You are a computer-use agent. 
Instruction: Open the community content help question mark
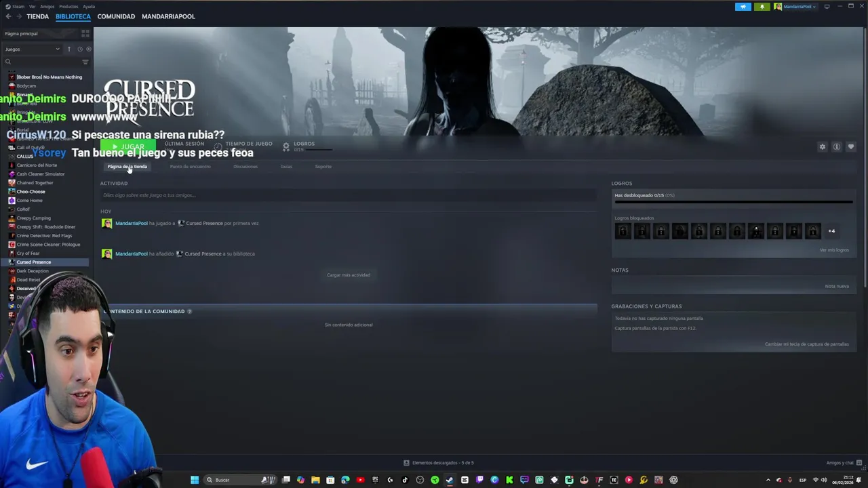pyautogui.click(x=189, y=312)
